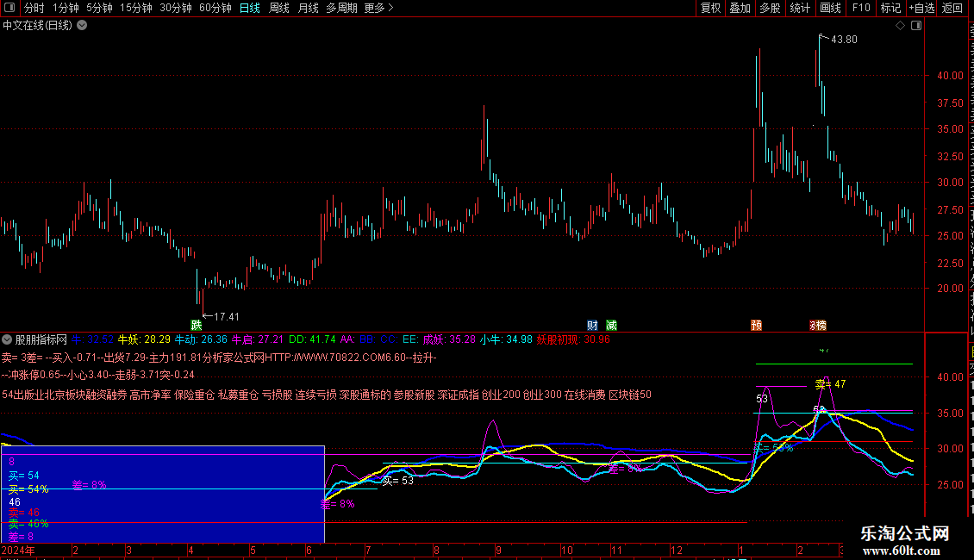Switch to the 分时 intraday view
Image resolution: width=974 pixels, height=560 pixels.
(x=34, y=9)
